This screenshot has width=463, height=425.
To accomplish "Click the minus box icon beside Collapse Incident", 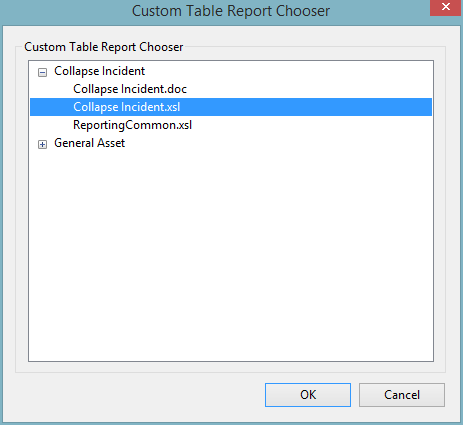I will 42,72.
